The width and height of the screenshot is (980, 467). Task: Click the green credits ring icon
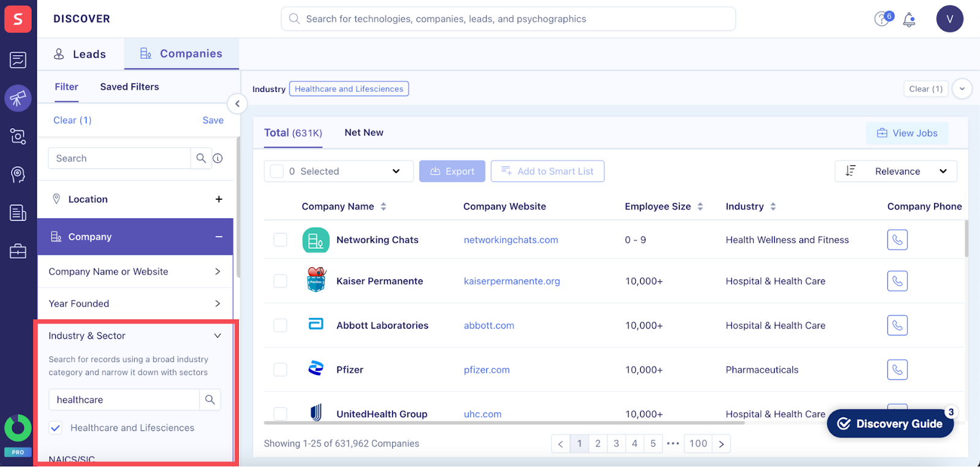click(x=18, y=428)
